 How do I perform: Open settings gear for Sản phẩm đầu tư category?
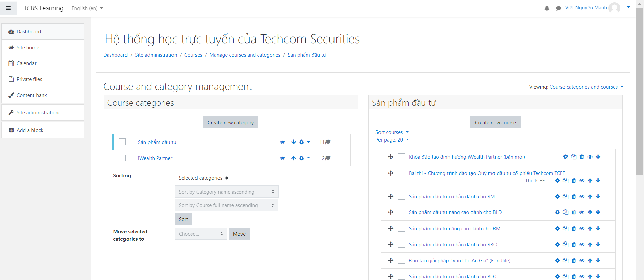(x=302, y=142)
